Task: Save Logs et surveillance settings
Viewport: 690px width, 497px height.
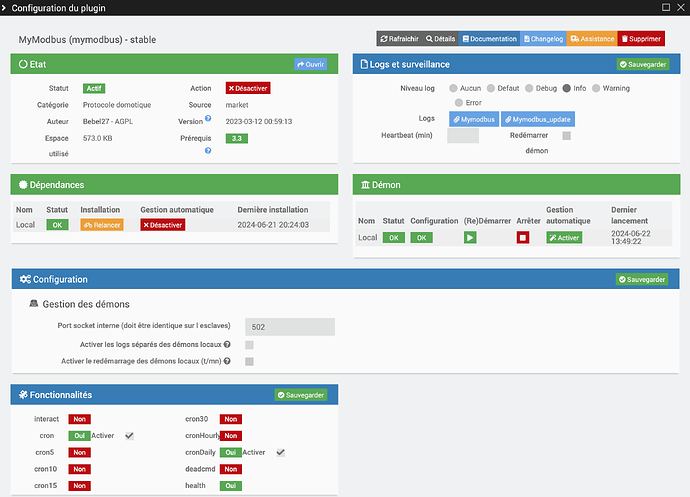Action: click(643, 64)
